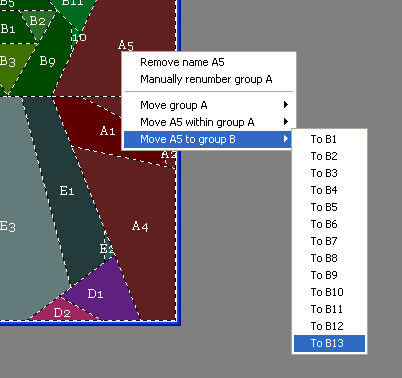Expand Move A5 to group B arrow
The width and height of the screenshot is (402, 378).
pos(286,139)
